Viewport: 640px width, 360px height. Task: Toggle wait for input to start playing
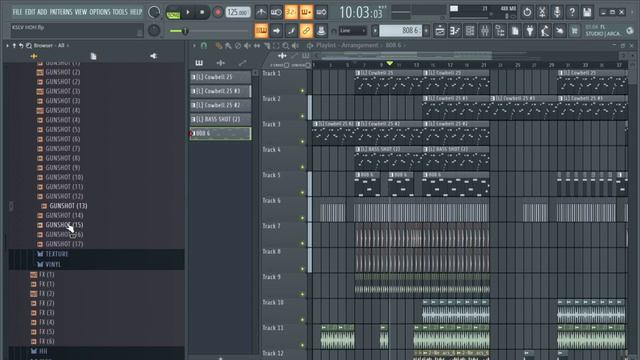[276, 12]
